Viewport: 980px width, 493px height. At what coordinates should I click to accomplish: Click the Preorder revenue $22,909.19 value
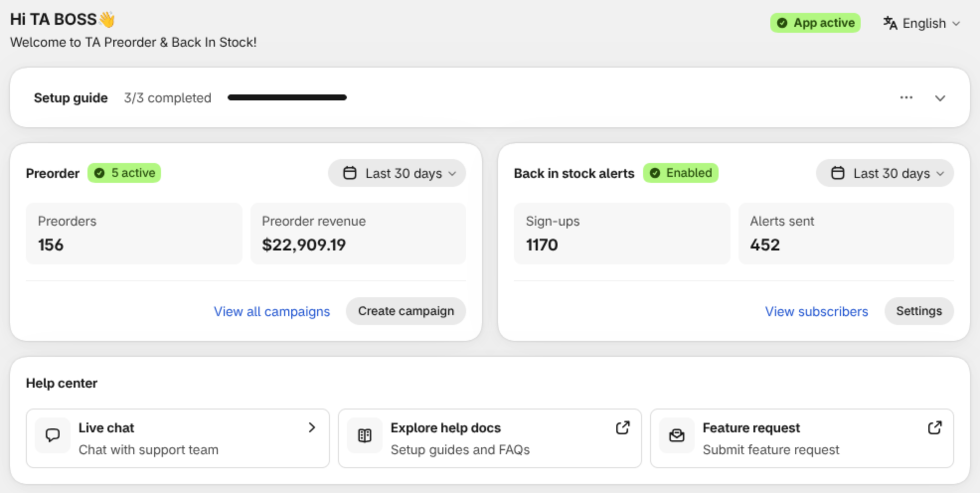[304, 245]
